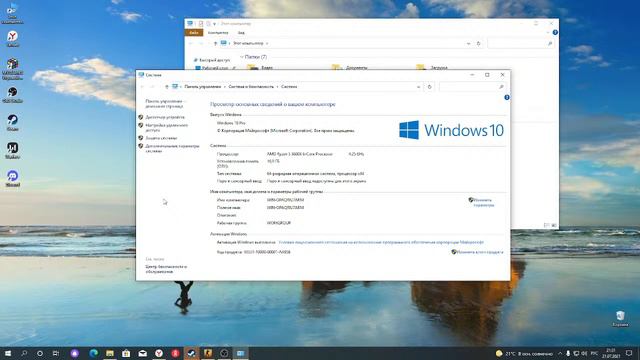Click New folder icon in Explorer quick access toolbar
The height and width of the screenshot is (360, 640).
(x=208, y=24)
